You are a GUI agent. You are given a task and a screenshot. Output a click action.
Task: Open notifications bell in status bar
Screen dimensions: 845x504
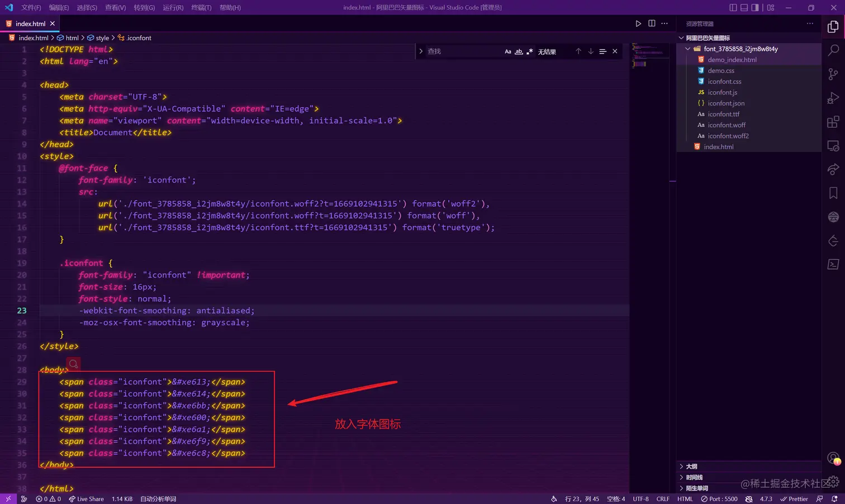click(834, 499)
